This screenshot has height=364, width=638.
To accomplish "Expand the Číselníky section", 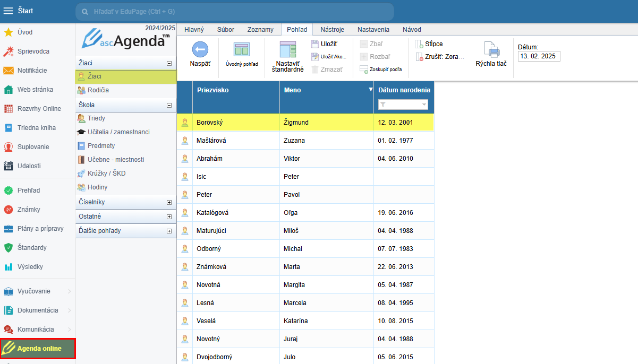I will 169,202.
